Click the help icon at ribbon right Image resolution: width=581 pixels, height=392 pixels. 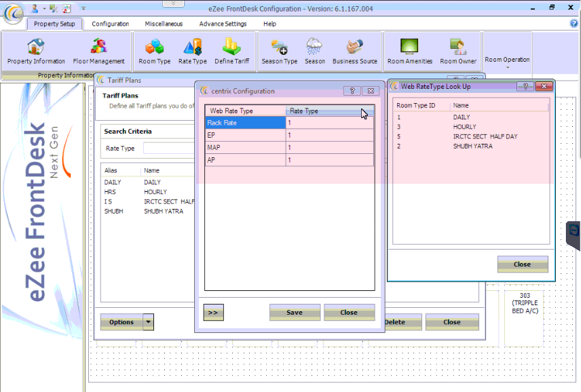574,23
